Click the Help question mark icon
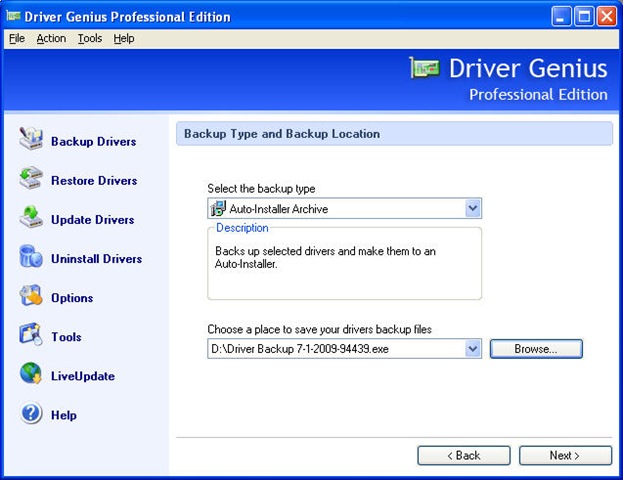Viewport: 623px width, 480px height. (31, 412)
